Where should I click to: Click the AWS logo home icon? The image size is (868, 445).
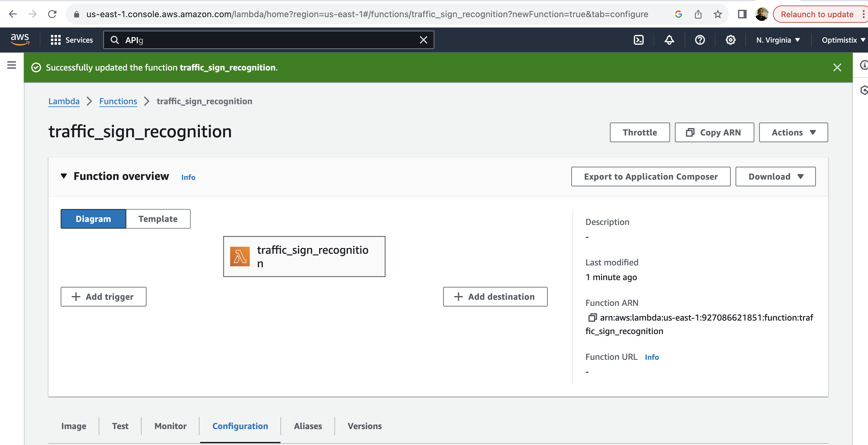point(20,40)
